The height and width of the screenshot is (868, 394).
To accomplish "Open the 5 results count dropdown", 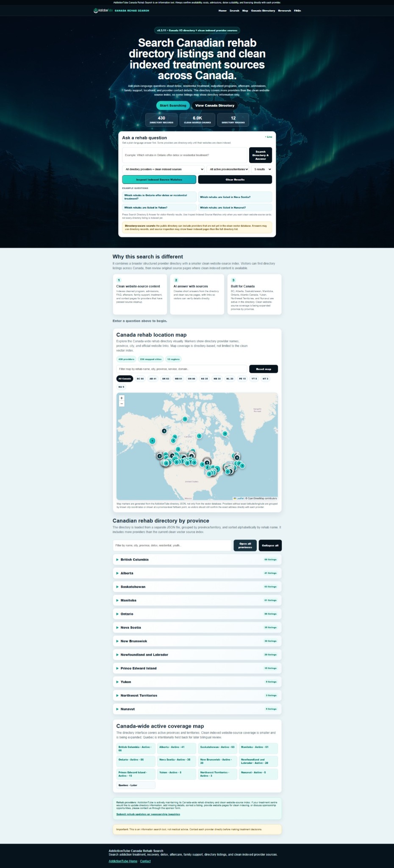I will 262,169.
